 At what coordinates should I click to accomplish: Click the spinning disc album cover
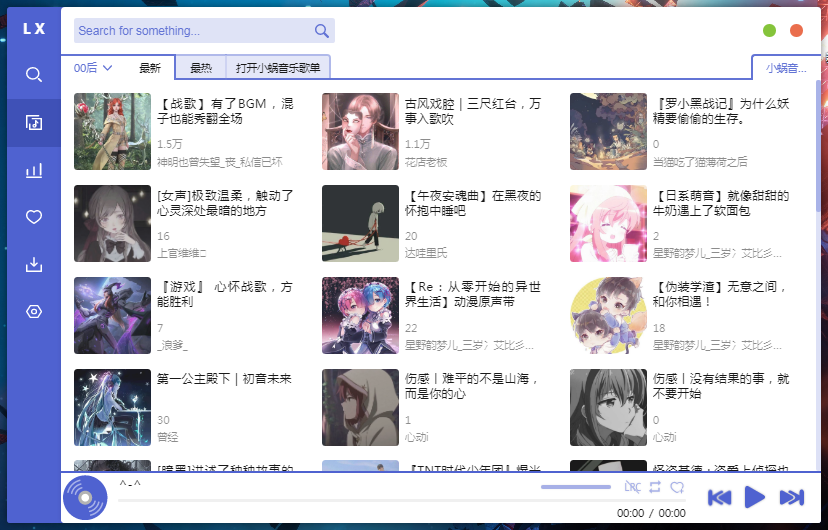85,497
